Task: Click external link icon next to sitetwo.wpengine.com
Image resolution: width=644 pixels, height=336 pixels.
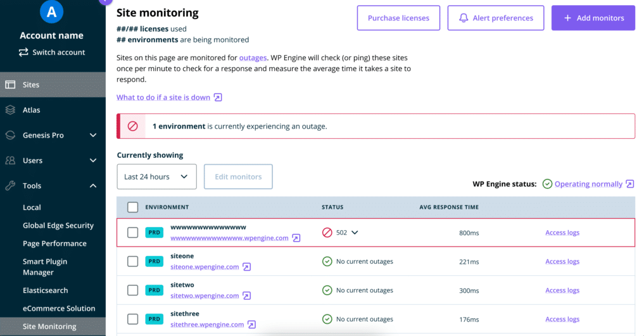Action: coord(246,295)
